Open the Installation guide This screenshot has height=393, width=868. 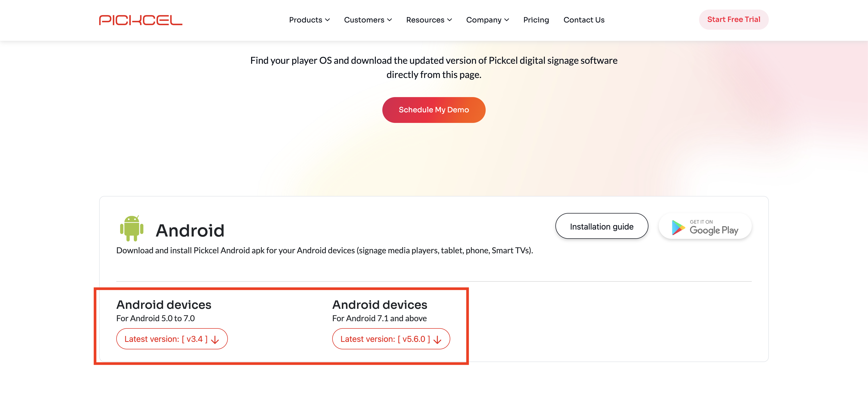coord(601,226)
